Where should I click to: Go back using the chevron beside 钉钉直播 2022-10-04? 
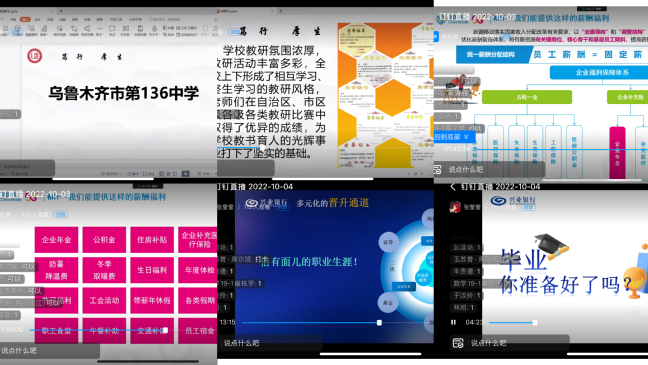point(453,187)
